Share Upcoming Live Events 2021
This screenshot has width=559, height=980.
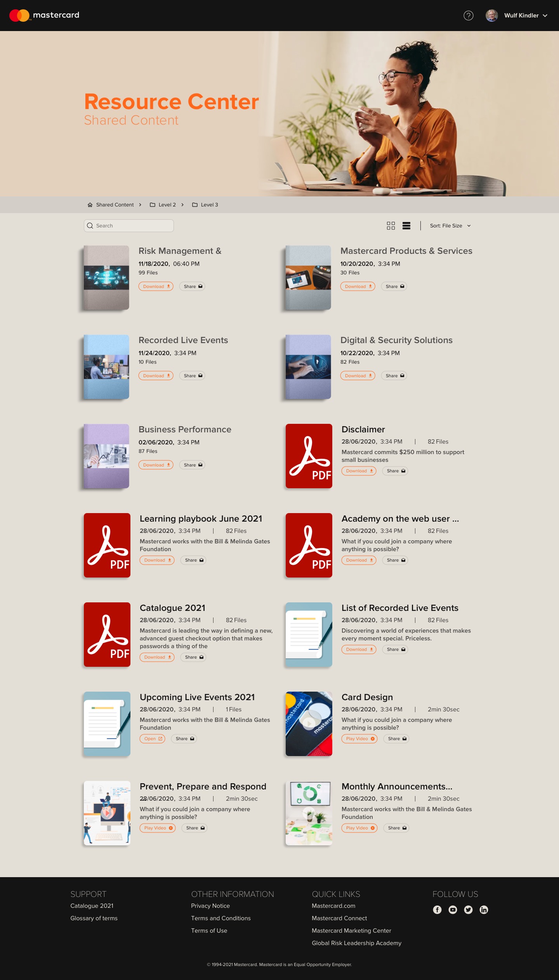[184, 739]
